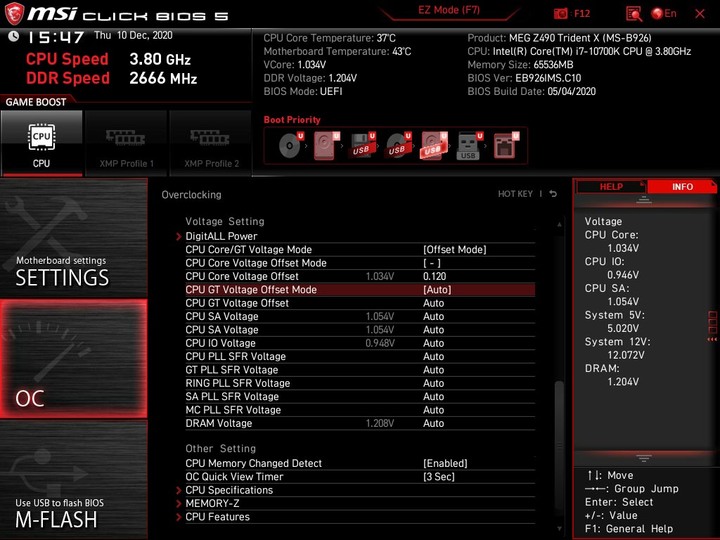Open the Motherboard SETTINGS section
Image resolution: width=720 pixels, height=540 pixels.
[x=73, y=238]
